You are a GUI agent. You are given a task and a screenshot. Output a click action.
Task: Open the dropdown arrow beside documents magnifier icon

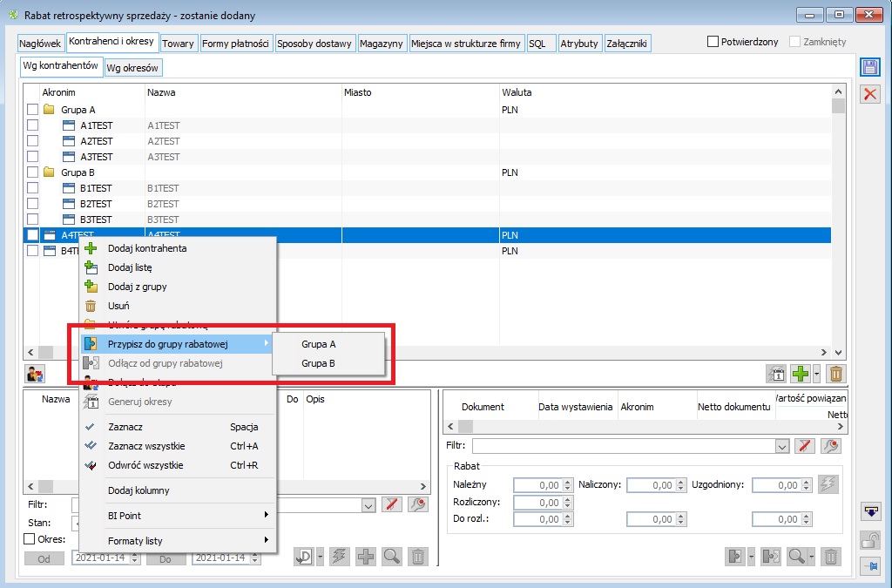pyautogui.click(x=812, y=556)
